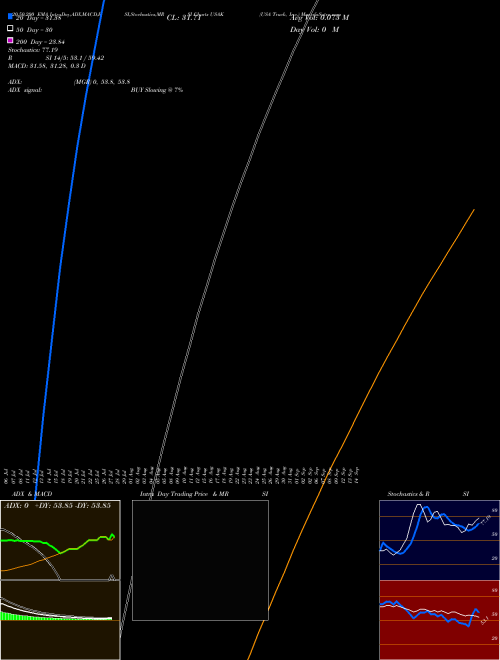Select the '50 Day = 30' label
The image size is (500, 660).
pos(34,30)
